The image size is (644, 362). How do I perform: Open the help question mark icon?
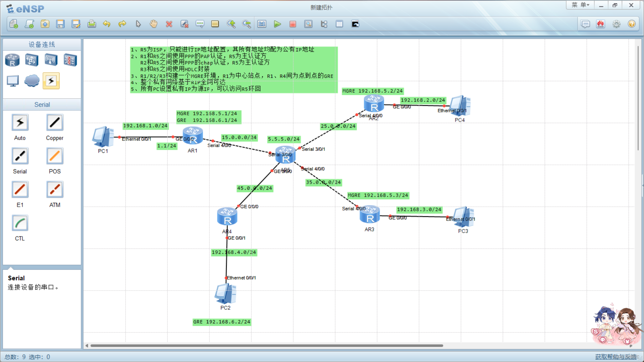tap(632, 24)
